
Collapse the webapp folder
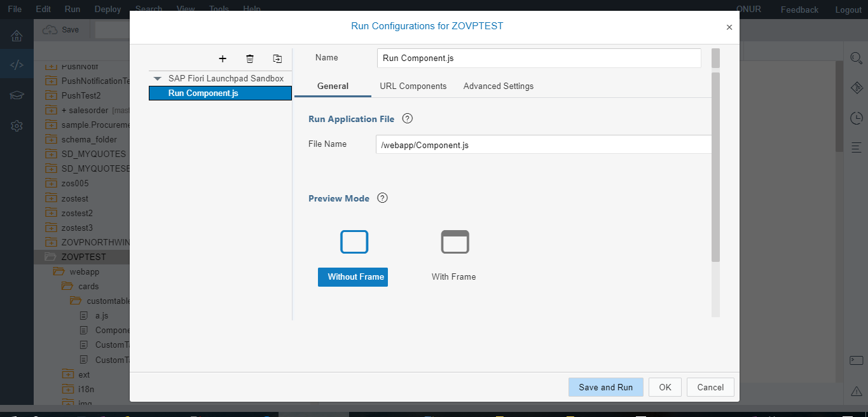[x=59, y=271]
